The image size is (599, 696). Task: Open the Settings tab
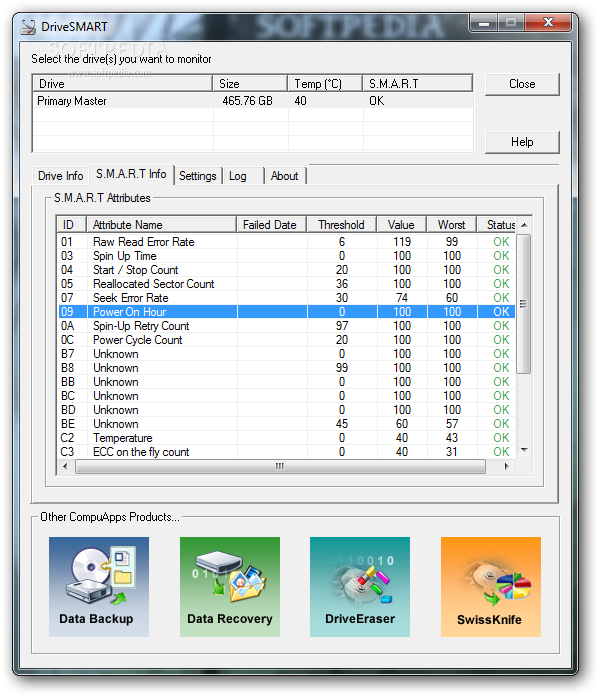[x=198, y=176]
